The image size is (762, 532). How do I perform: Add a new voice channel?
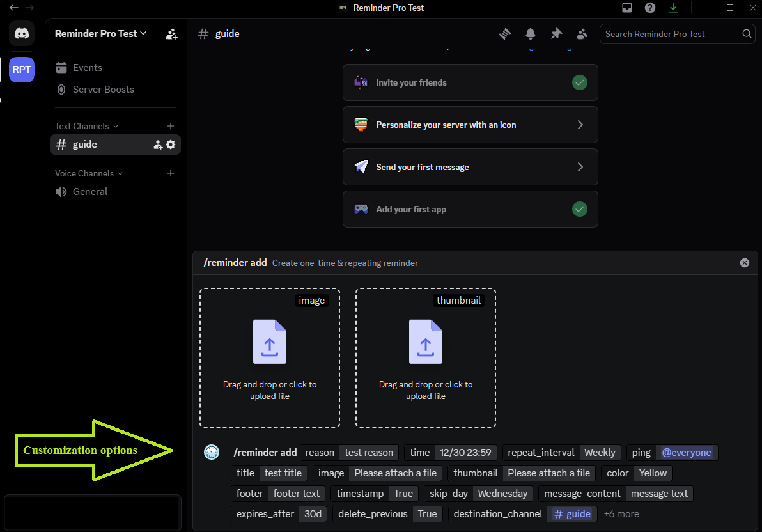pyautogui.click(x=171, y=173)
